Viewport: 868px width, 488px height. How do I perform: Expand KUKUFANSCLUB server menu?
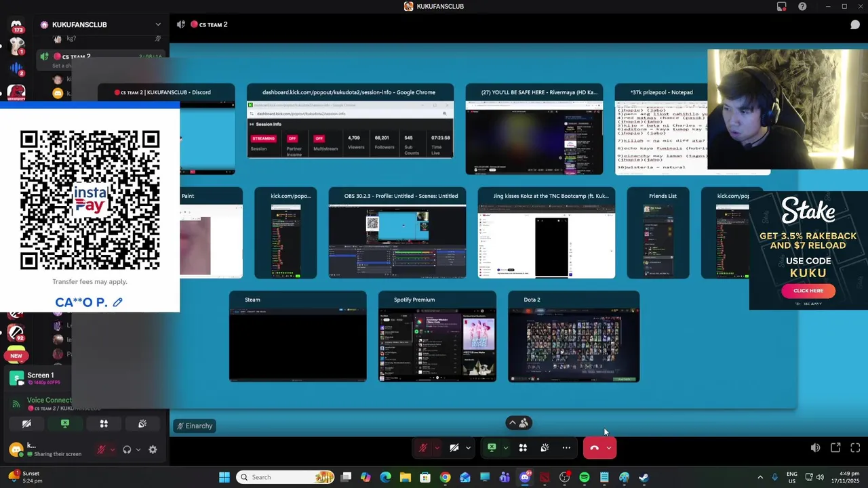tap(158, 24)
